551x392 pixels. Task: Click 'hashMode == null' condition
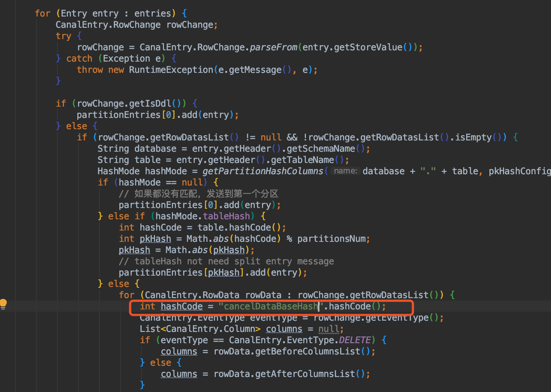coord(161,182)
